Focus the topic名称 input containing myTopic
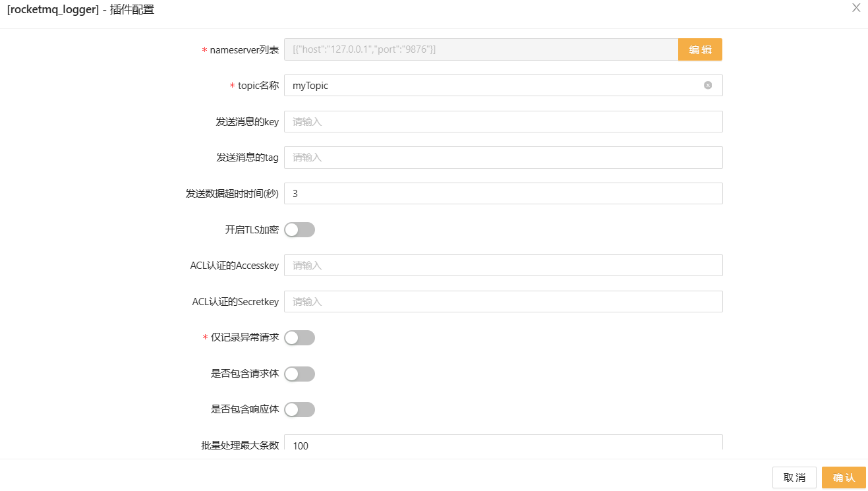 point(504,86)
